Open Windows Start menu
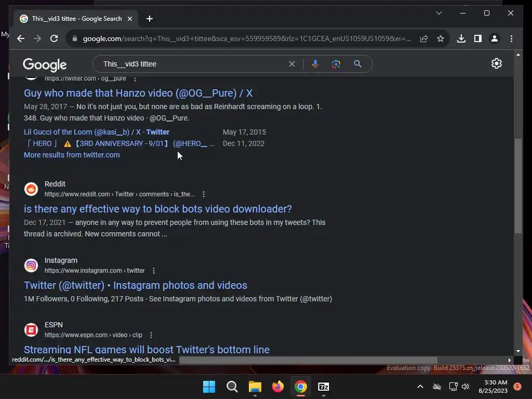 (x=209, y=387)
